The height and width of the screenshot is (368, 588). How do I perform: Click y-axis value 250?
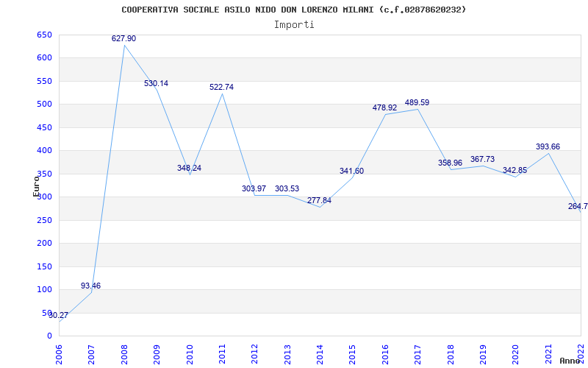click(x=44, y=220)
